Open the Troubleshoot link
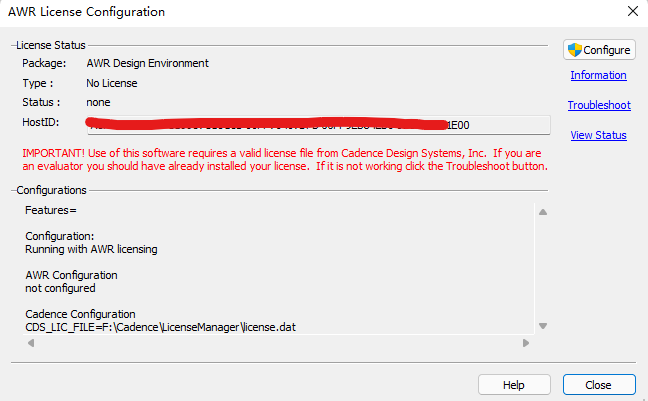This screenshot has width=648, height=401. [599, 105]
